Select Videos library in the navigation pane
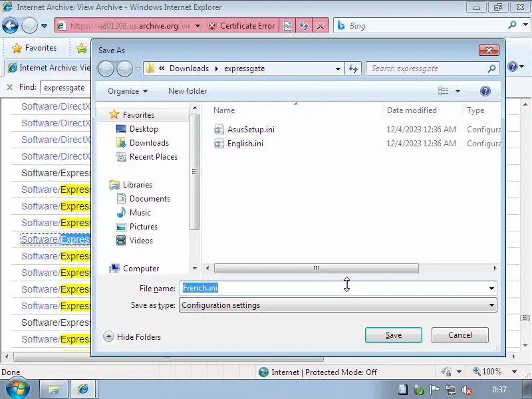The height and width of the screenshot is (399, 532). (x=141, y=240)
